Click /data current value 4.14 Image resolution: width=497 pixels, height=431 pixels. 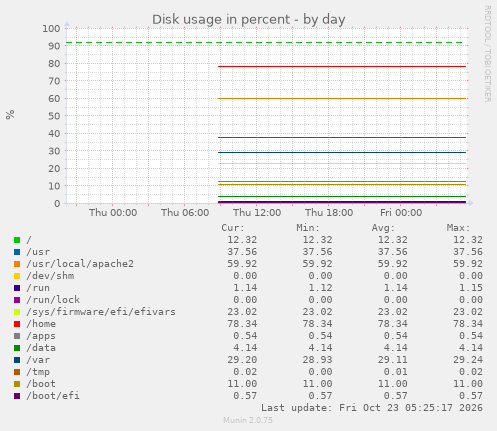[x=245, y=348]
